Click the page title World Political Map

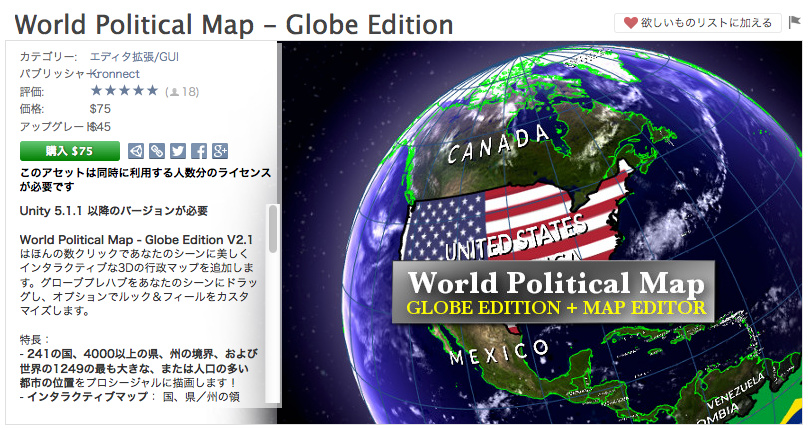click(x=234, y=24)
